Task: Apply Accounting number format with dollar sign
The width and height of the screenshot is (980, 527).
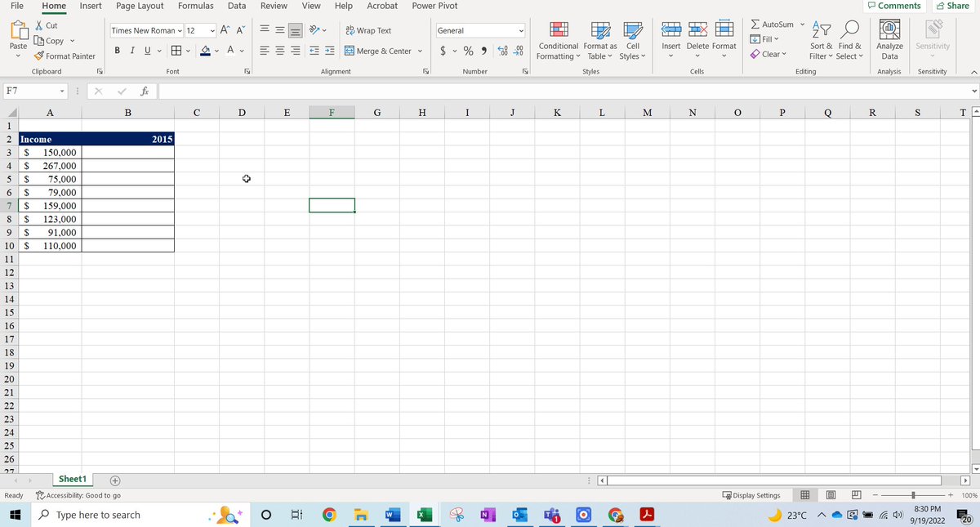Action: pyautogui.click(x=443, y=50)
